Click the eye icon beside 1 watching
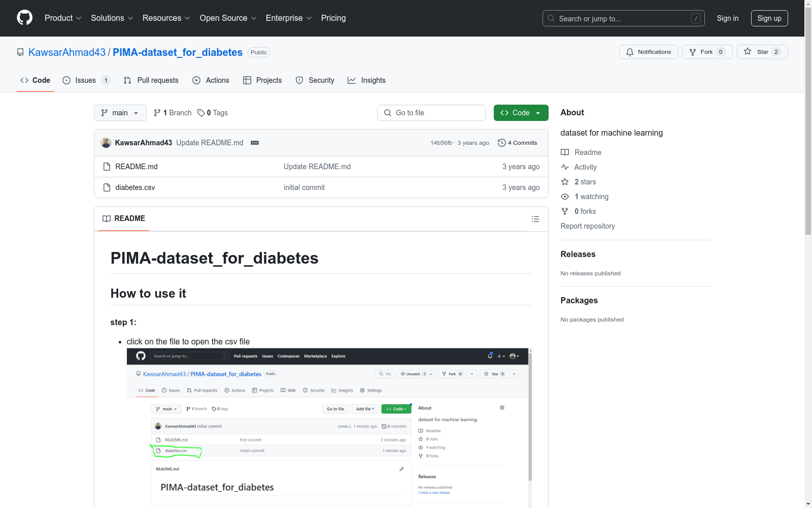The image size is (812, 508). pyautogui.click(x=565, y=197)
